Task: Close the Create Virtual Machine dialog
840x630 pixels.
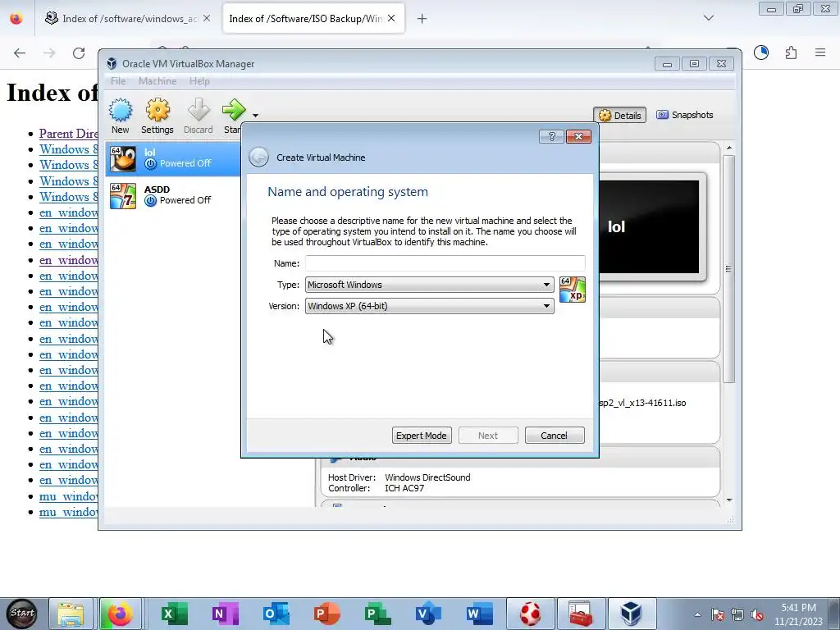Action: pos(578,137)
